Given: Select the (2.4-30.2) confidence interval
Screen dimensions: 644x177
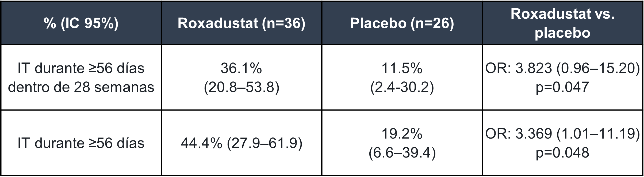Looking at the screenshot, I should click(402, 87).
